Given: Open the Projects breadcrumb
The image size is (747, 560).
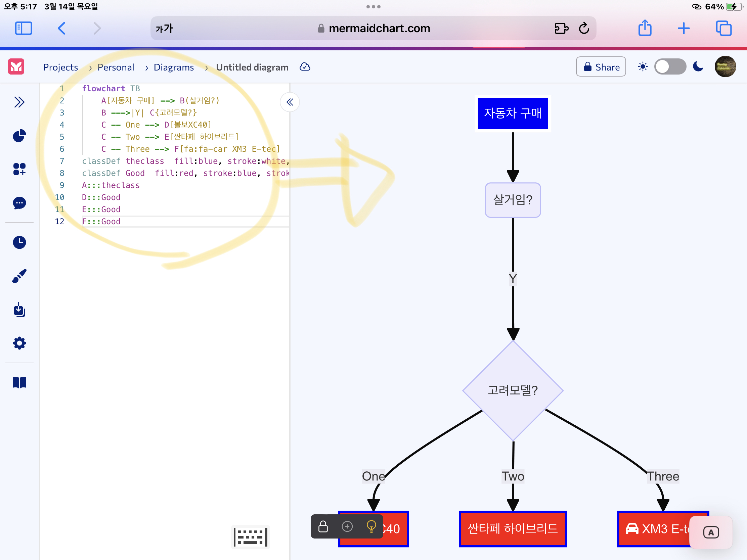Looking at the screenshot, I should click(60, 67).
